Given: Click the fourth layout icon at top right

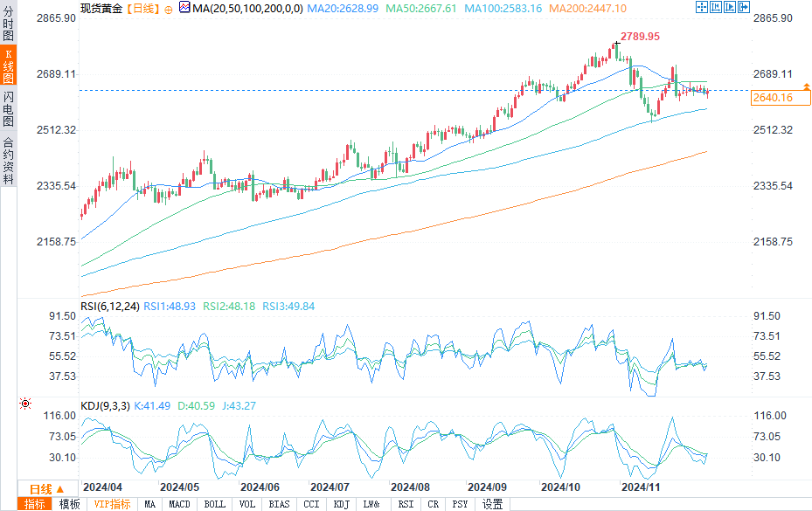Looking at the screenshot, I should point(744,7).
